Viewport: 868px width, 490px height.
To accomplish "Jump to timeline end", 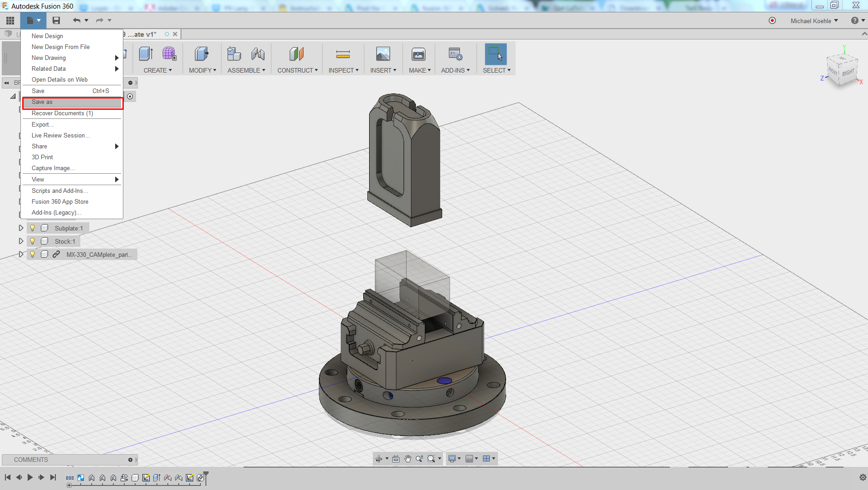I will coord(53,477).
